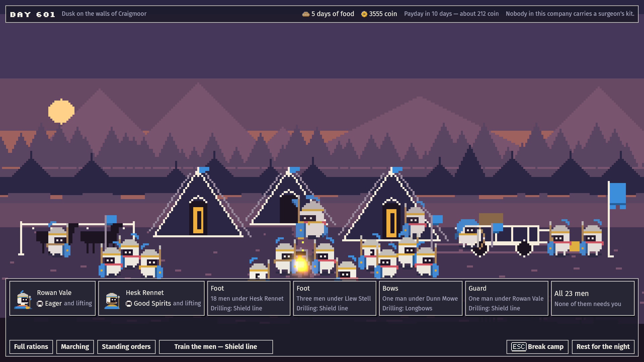Click 'Drilling: Longbows' text in Bows card
This screenshot has height=362, width=644.
click(x=407, y=308)
